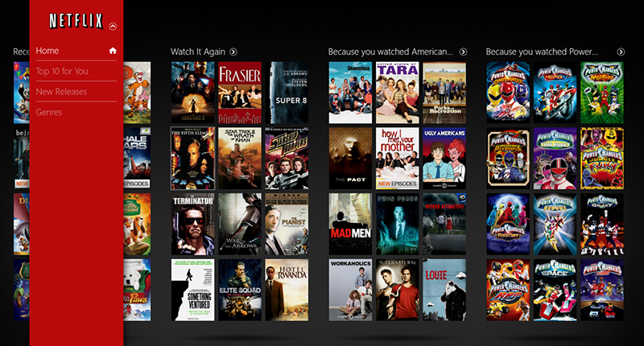Open the Whale Wars poster

[x=137, y=159]
